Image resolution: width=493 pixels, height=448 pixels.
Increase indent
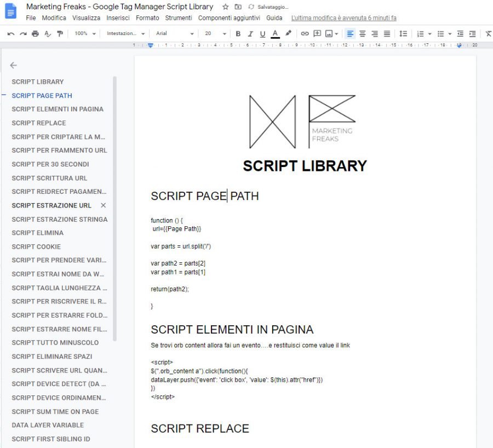pyautogui.click(x=472, y=34)
